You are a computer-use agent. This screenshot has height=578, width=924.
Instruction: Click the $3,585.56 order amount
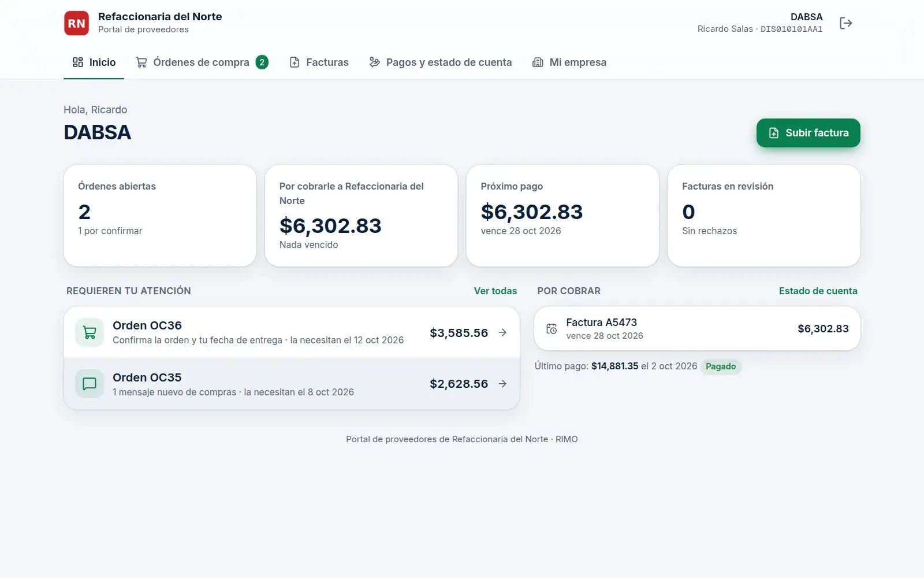click(459, 333)
